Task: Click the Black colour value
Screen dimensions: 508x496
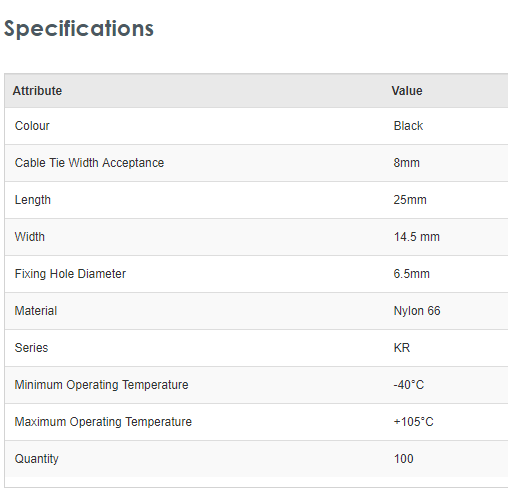Action: 408,126
